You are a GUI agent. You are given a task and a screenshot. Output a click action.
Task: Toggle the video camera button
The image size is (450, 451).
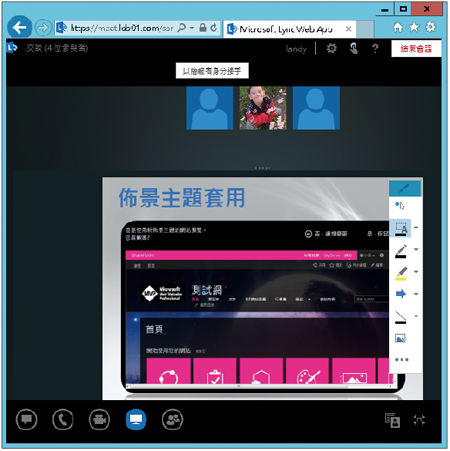pyautogui.click(x=99, y=419)
